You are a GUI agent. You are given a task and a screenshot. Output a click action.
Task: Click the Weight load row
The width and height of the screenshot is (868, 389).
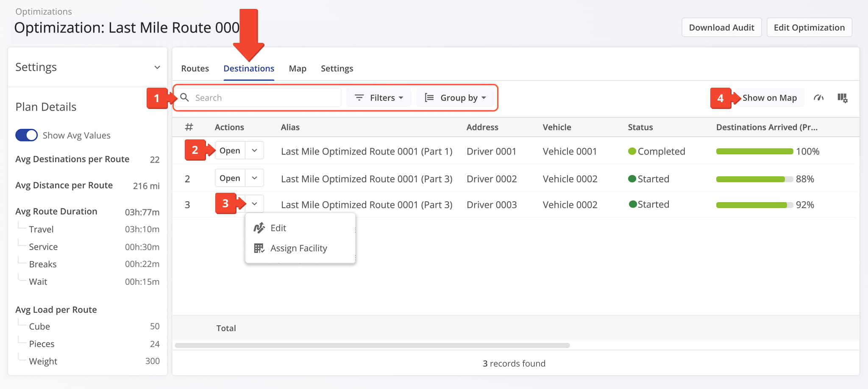87,361
